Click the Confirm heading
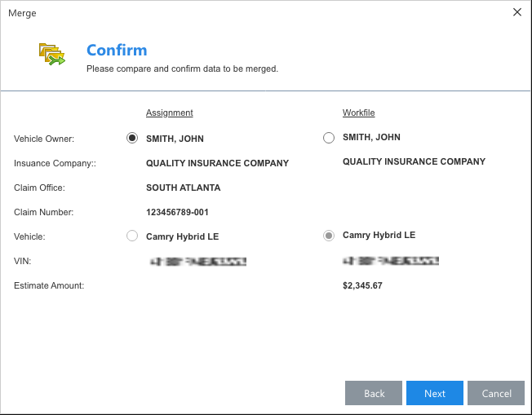This screenshot has width=532, height=415. [117, 51]
